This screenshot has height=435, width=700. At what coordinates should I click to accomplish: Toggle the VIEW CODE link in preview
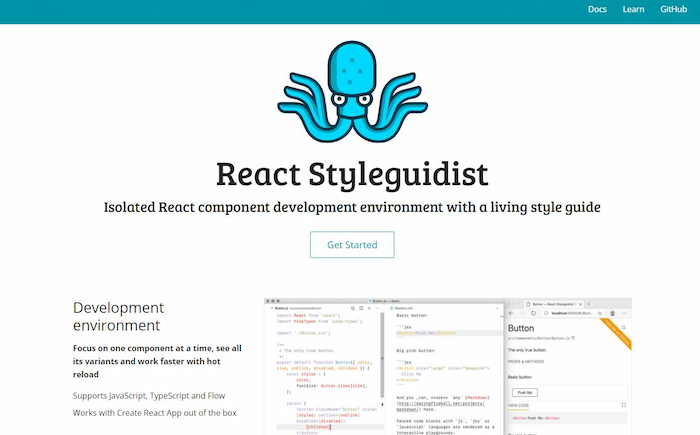click(x=520, y=406)
